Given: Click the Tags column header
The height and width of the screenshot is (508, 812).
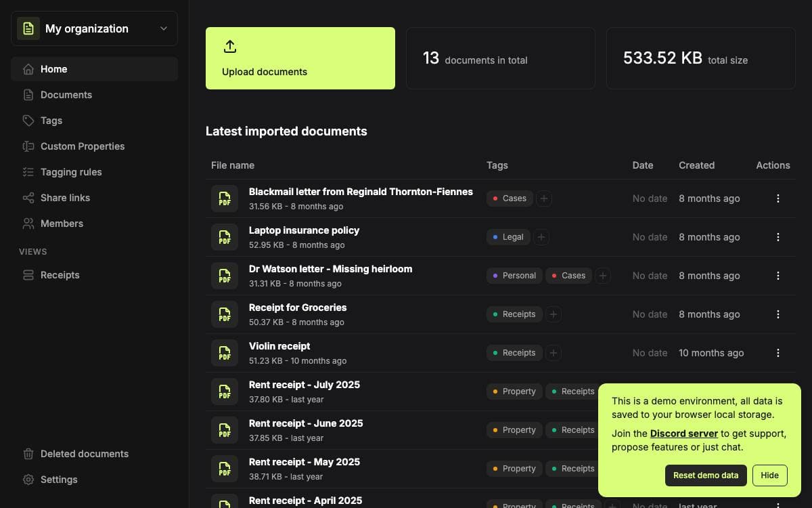Looking at the screenshot, I should (497, 165).
